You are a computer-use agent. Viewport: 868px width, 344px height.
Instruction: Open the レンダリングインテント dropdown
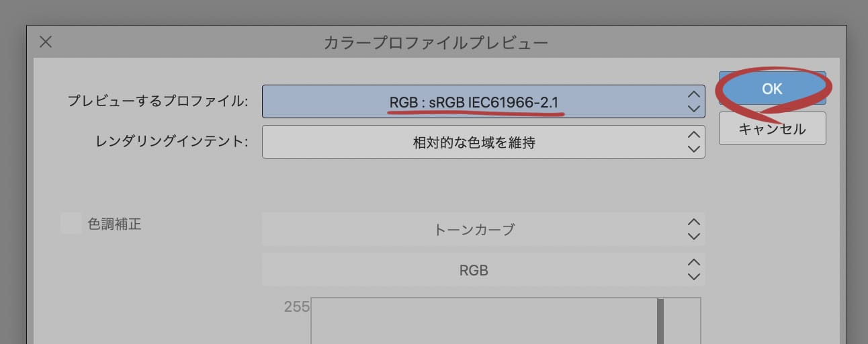coord(483,142)
